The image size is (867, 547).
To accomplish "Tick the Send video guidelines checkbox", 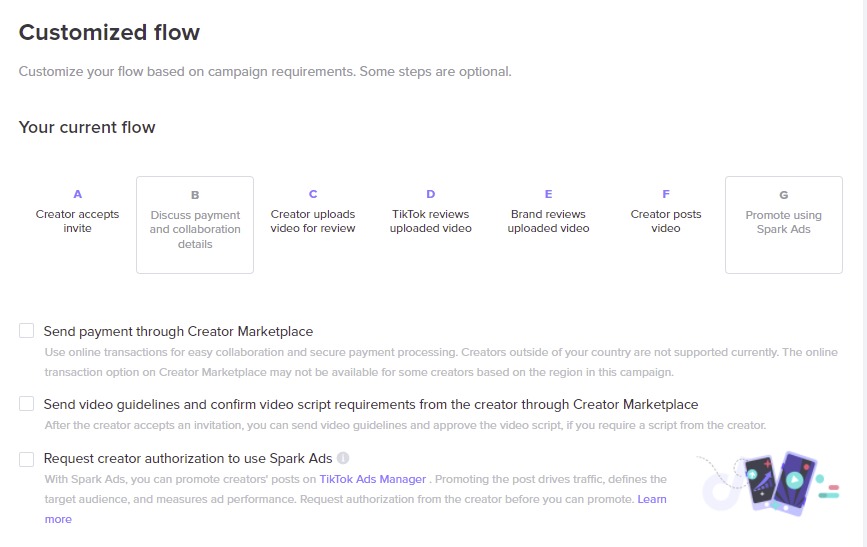I will 27,404.
